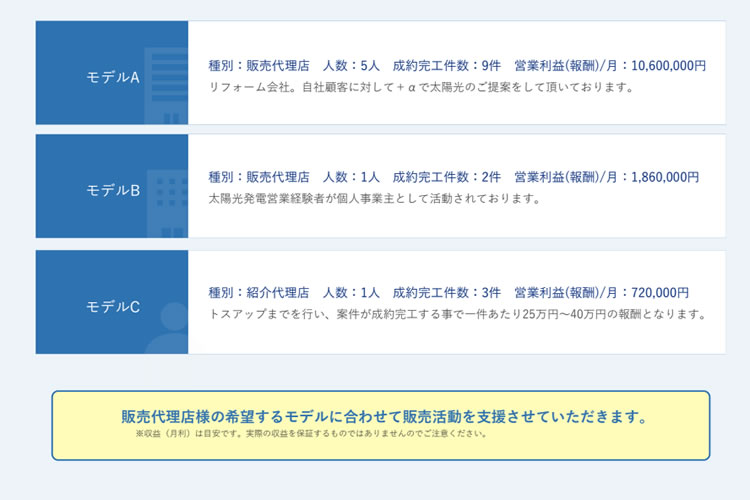Select the モデルB label
The image size is (750, 500).
pos(112,190)
